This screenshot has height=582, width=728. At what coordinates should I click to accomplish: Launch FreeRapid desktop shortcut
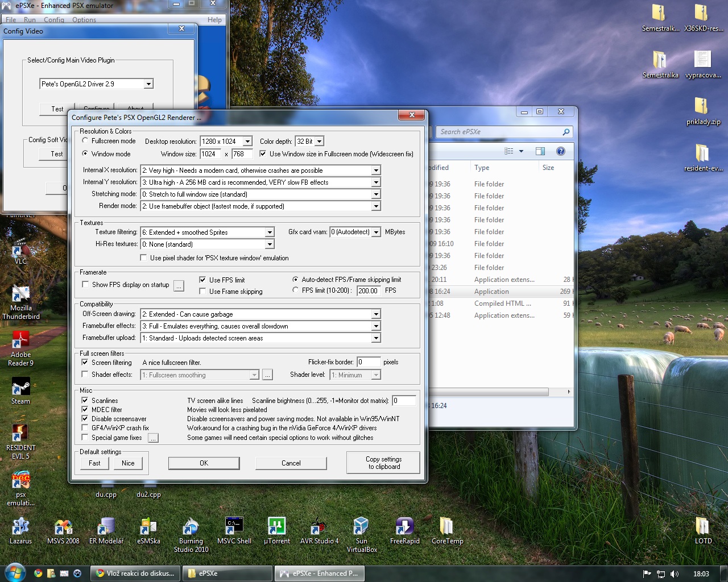point(404,531)
